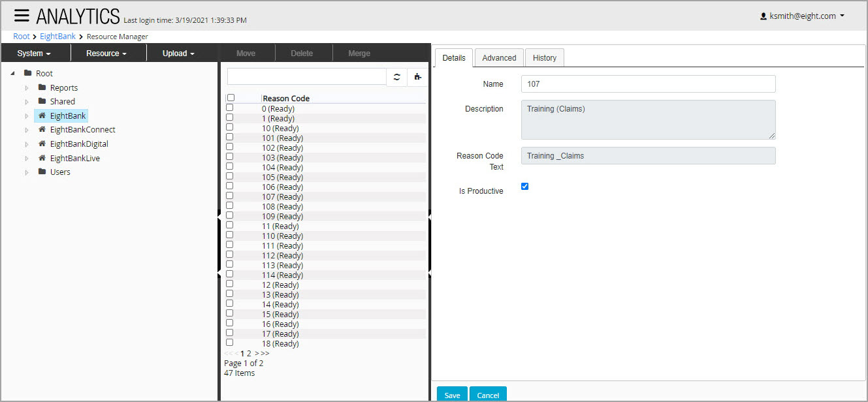Image resolution: width=868 pixels, height=402 pixels.
Task: Expand the Users tree node arrow
Action: coord(27,172)
